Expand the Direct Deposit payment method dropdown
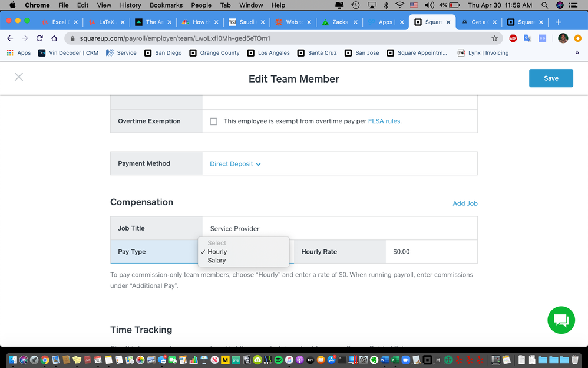The height and width of the screenshot is (368, 588). click(235, 164)
